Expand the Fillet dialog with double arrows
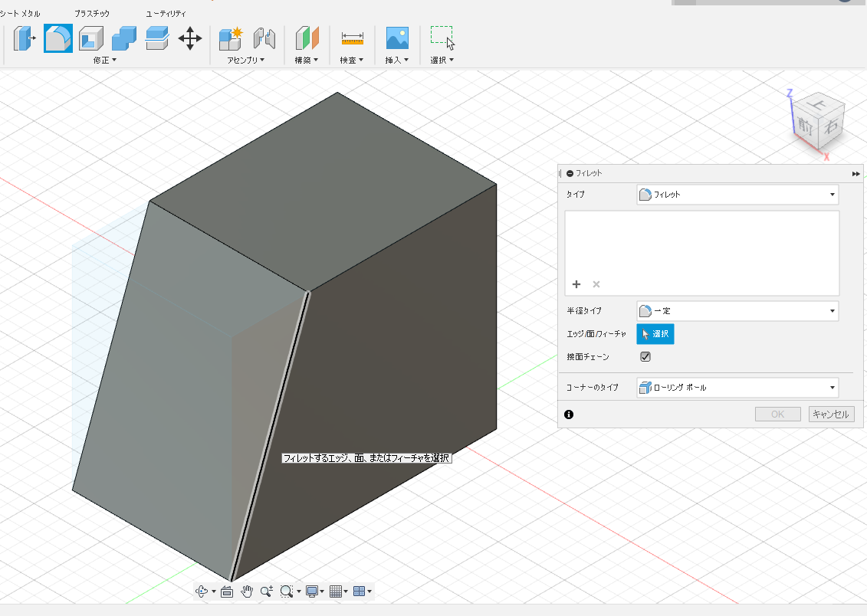The width and height of the screenshot is (867, 616). (856, 173)
